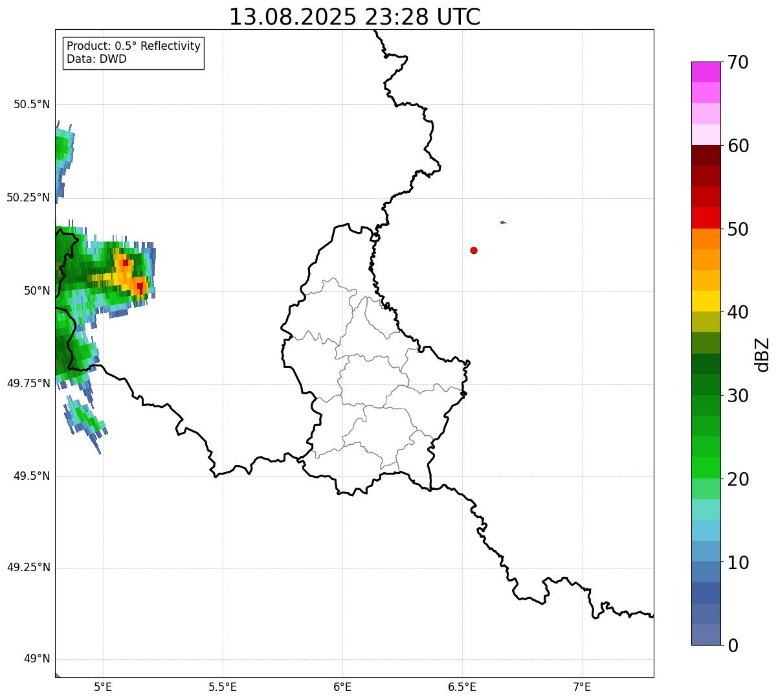Click the colorbar tick label '0'
778x700 pixels.
click(733, 646)
